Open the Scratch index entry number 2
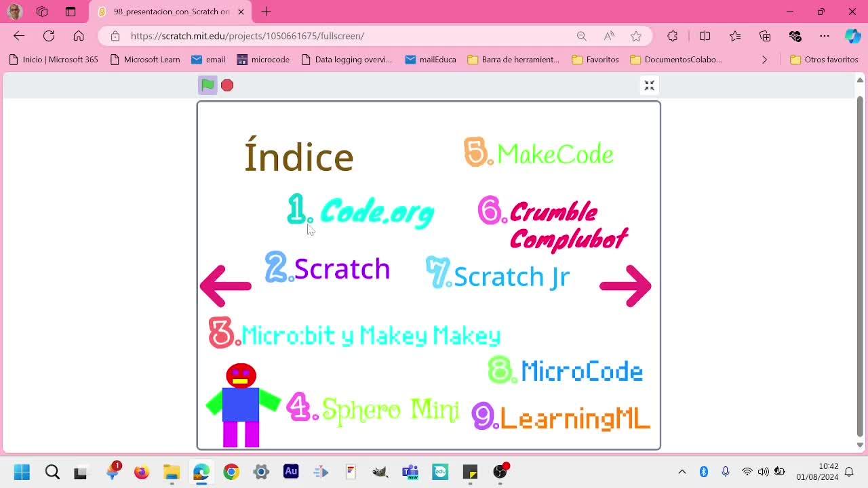 (x=328, y=268)
